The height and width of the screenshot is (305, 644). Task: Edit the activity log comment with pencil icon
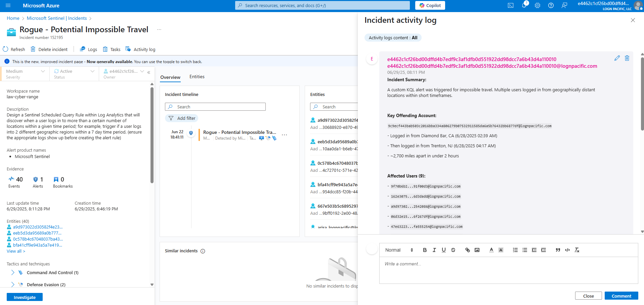[617, 58]
